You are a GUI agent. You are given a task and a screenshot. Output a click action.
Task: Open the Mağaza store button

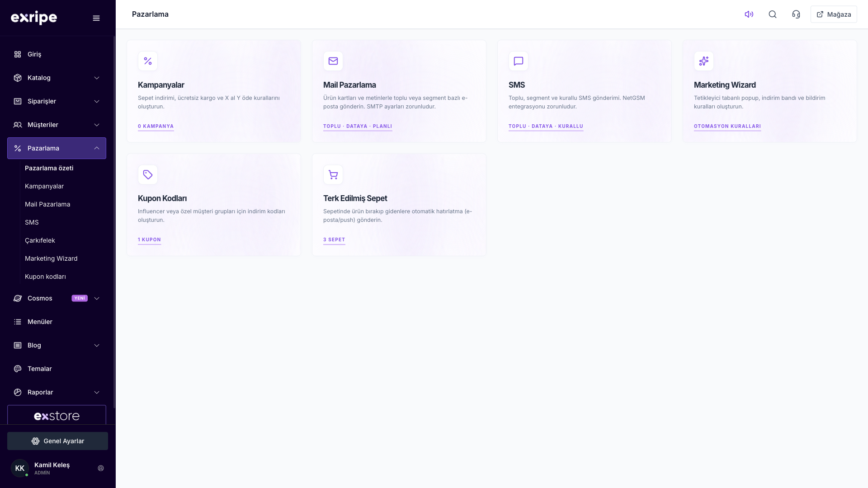[834, 14]
